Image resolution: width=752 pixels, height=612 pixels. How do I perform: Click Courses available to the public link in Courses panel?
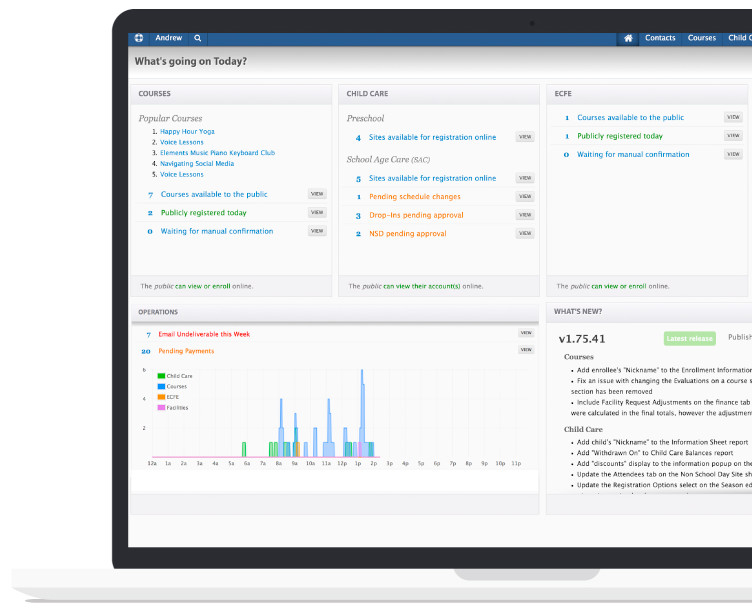click(x=214, y=194)
